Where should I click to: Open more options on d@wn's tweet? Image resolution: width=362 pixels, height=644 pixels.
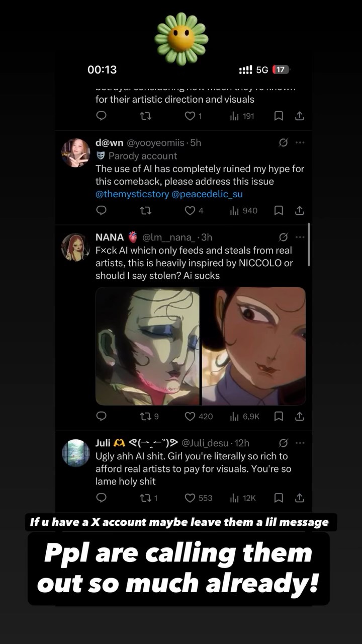pos(300,143)
